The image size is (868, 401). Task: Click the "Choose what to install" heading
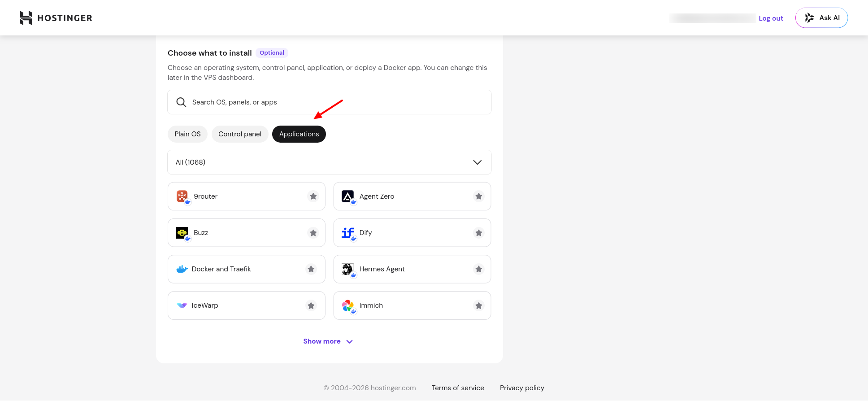210,53
